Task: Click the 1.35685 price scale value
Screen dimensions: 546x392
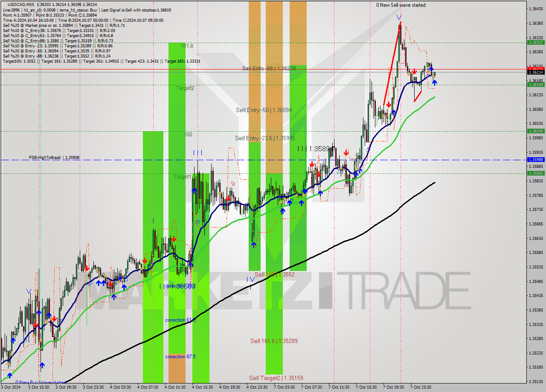Action: coord(536,224)
